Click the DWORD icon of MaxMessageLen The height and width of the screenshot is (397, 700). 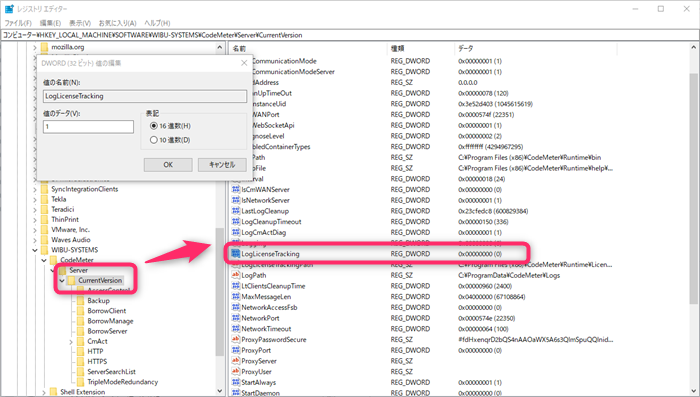[x=236, y=297]
